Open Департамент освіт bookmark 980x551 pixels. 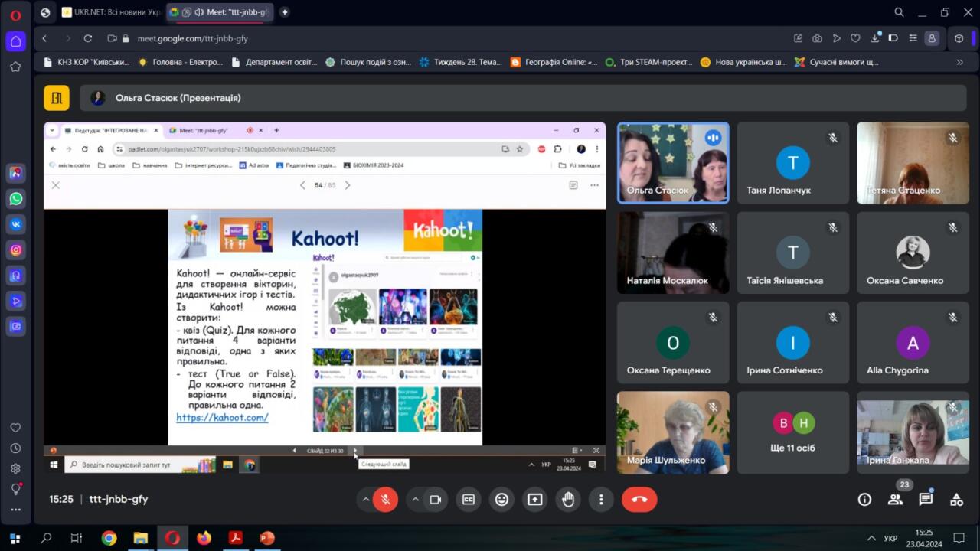[x=275, y=62]
